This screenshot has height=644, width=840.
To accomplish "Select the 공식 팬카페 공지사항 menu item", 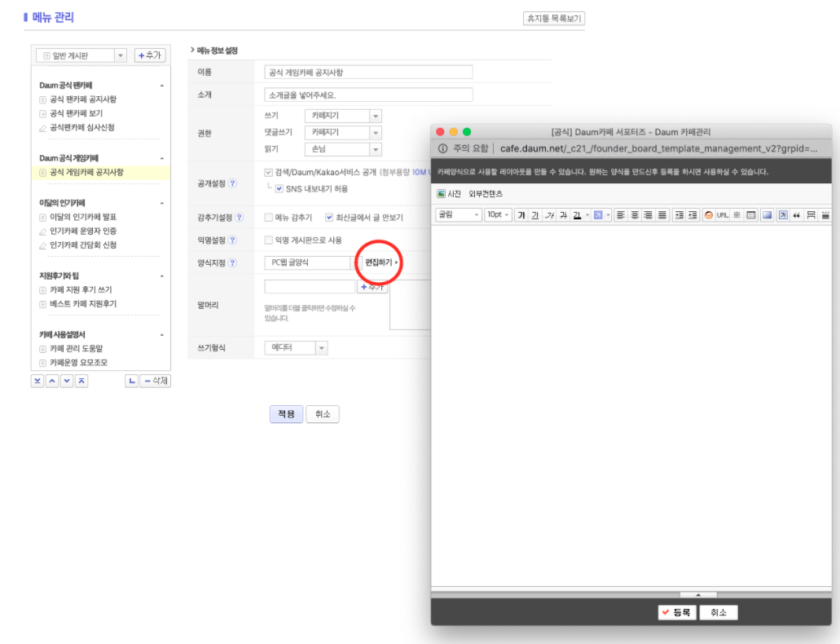I will click(83, 99).
